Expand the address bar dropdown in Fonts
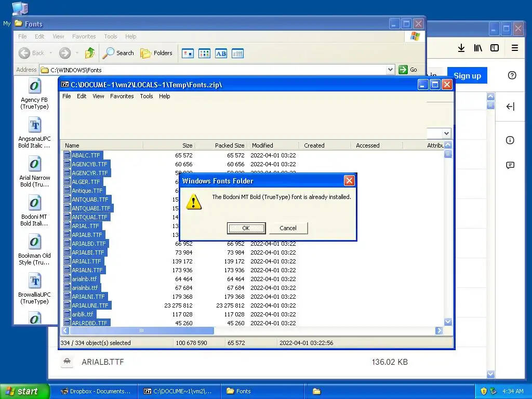 point(390,70)
